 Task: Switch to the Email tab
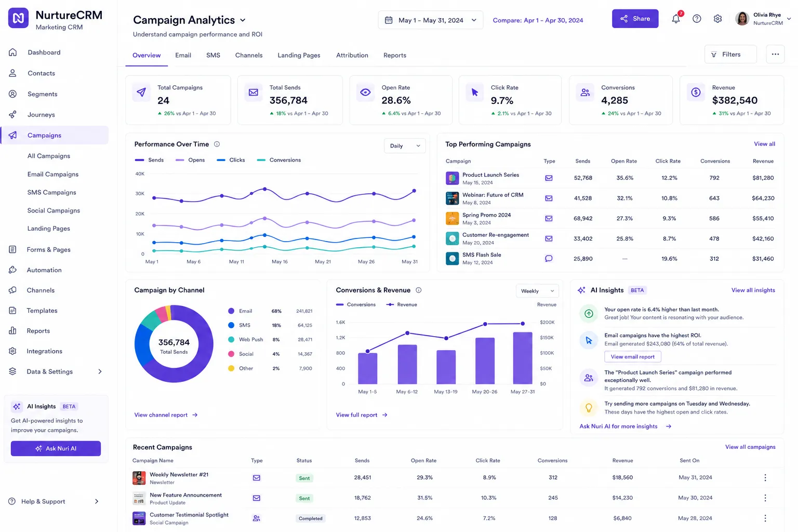point(183,55)
